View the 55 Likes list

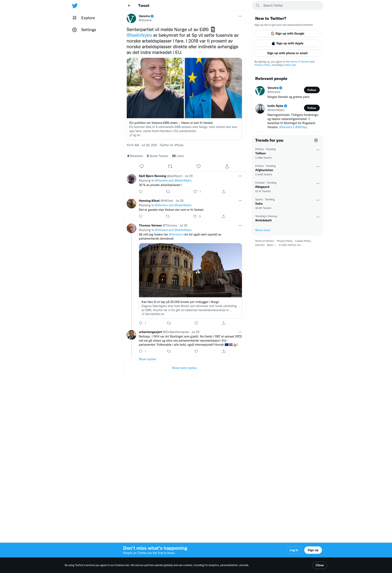click(x=178, y=156)
